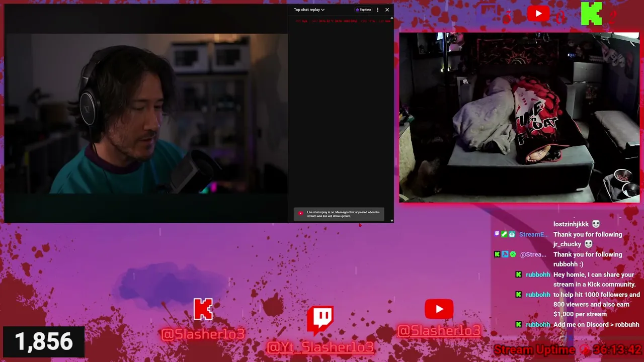Click the 'Hey homie, I can share your' message
The height and width of the screenshot is (362, 644).
point(594,275)
